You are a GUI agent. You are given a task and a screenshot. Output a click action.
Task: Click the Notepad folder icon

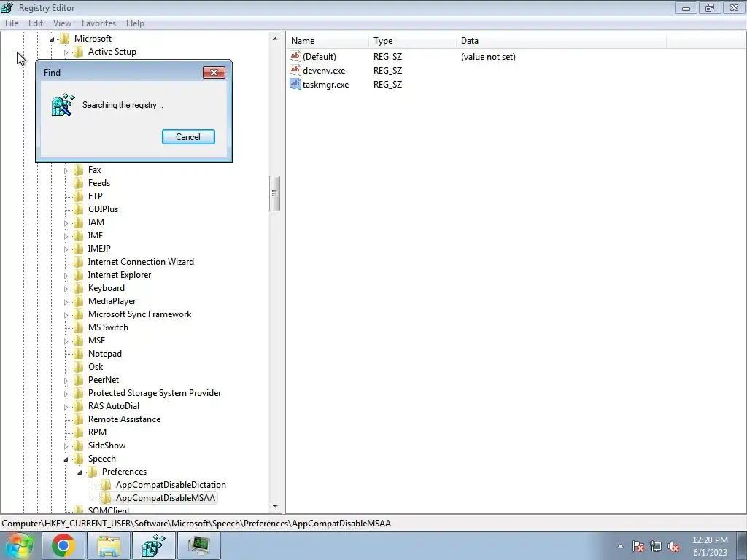[79, 354]
